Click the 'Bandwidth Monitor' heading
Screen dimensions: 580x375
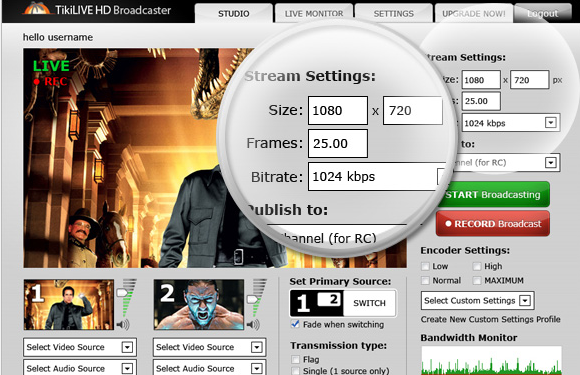tap(469, 338)
